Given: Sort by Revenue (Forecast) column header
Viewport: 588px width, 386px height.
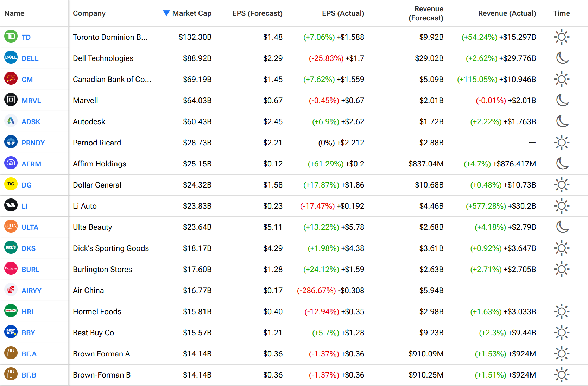Looking at the screenshot, I should pos(426,13).
